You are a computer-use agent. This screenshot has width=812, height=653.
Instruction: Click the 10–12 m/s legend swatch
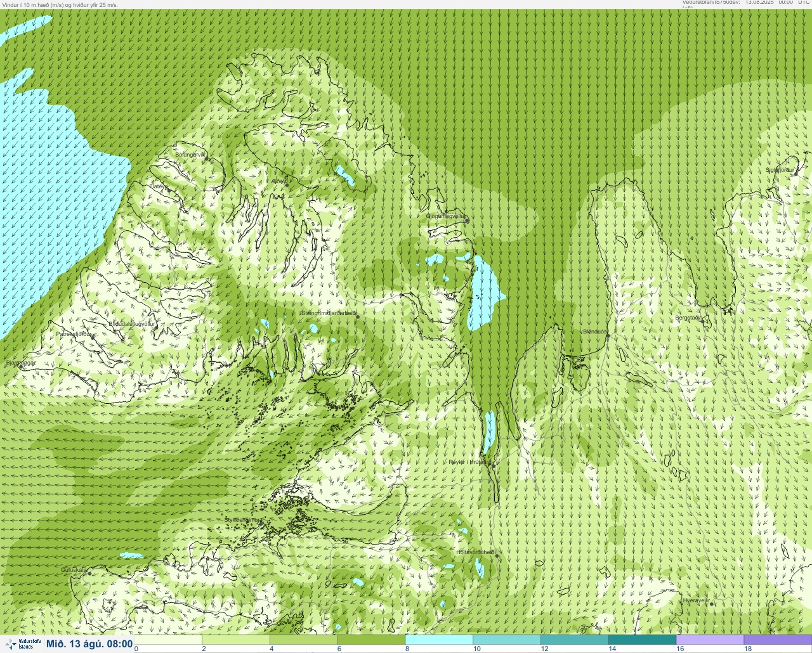(507, 640)
